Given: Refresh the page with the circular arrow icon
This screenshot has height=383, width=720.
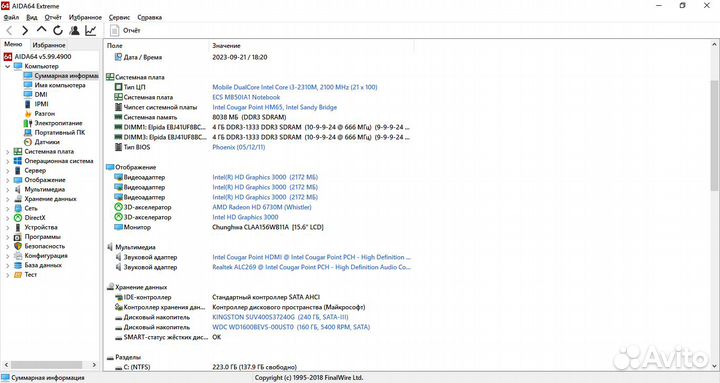Looking at the screenshot, I should click(57, 30).
